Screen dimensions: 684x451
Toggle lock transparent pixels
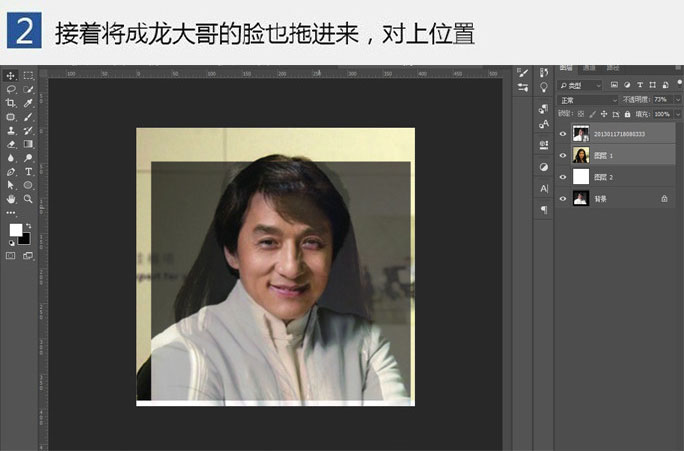pyautogui.click(x=581, y=114)
